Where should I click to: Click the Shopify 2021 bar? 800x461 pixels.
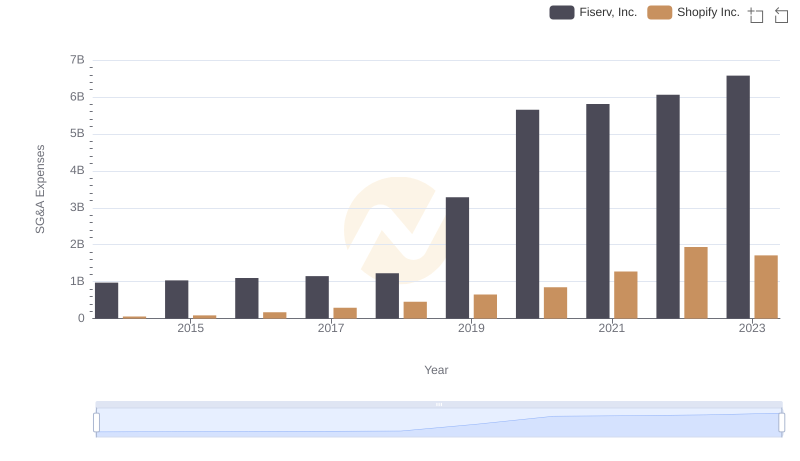point(626,295)
